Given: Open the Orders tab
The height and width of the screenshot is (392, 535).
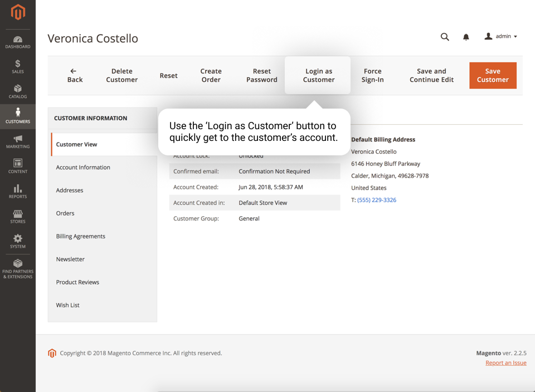Looking at the screenshot, I should (64, 213).
